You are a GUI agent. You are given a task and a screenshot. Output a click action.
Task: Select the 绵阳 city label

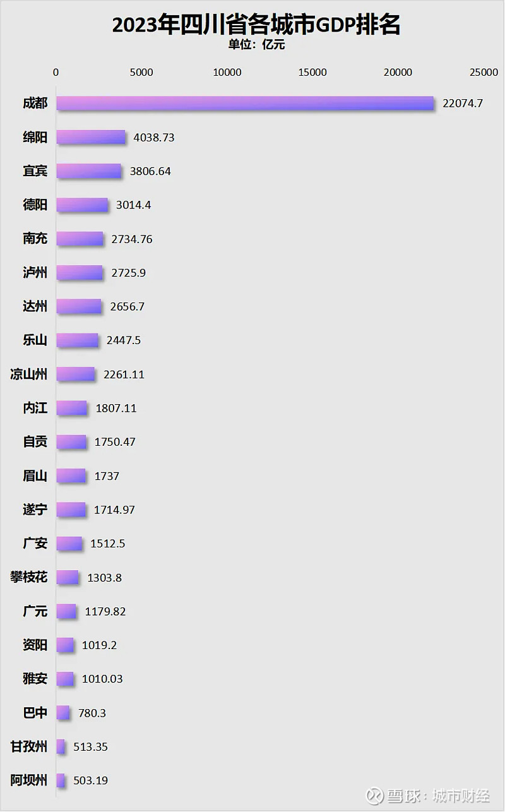pos(35,137)
